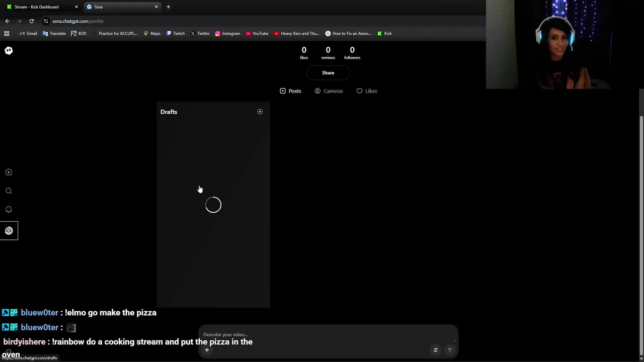
Task: Open KOR bookmark
Action: pos(78,34)
